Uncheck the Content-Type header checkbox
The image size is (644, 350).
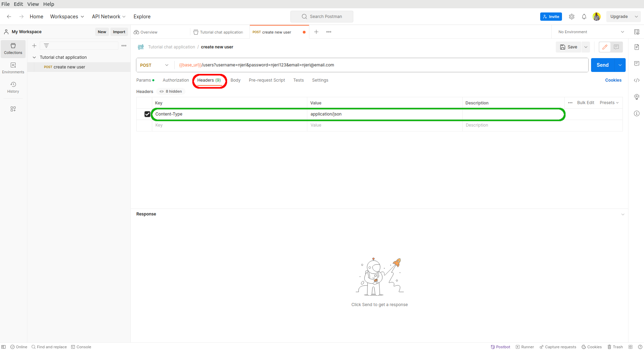[147, 114]
